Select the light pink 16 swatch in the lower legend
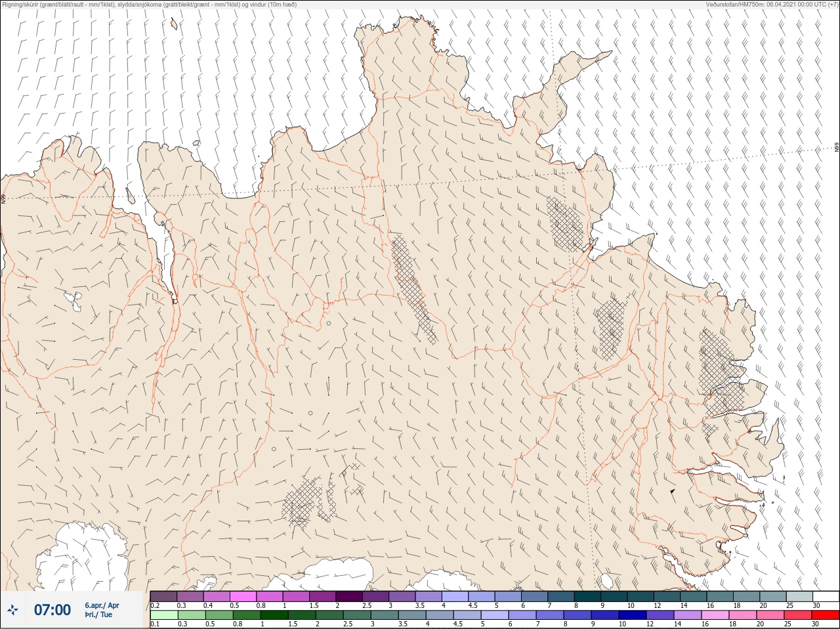 point(715,615)
